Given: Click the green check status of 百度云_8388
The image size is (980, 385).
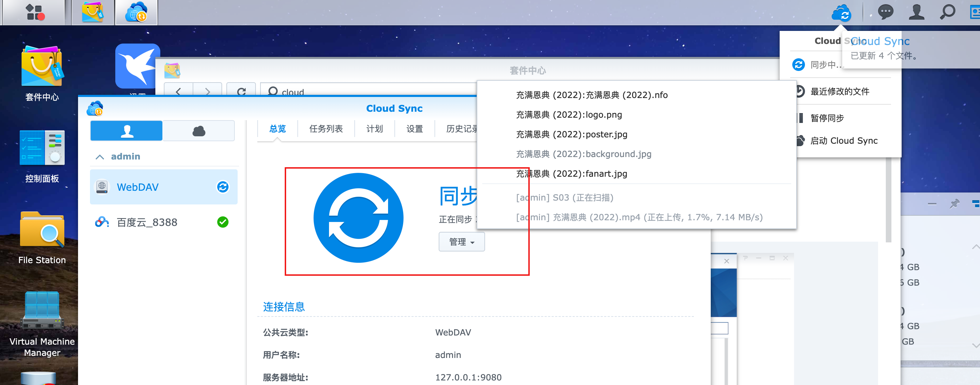Looking at the screenshot, I should click(x=223, y=222).
